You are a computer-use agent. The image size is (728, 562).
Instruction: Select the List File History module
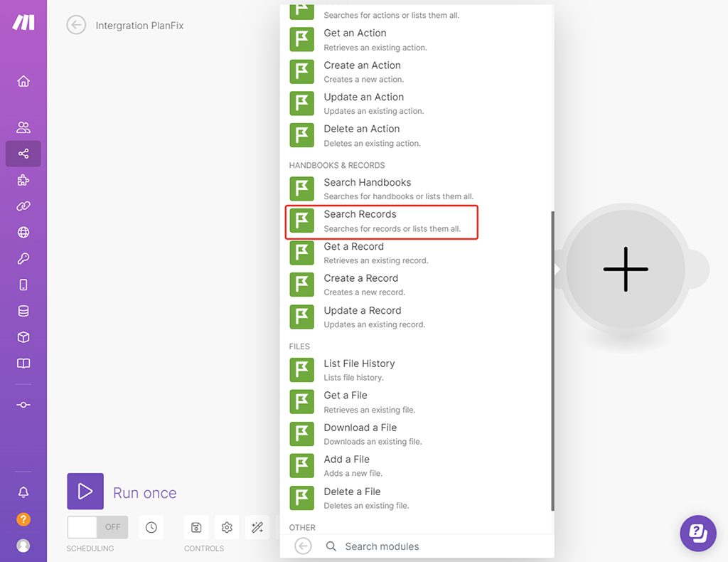[417, 370]
